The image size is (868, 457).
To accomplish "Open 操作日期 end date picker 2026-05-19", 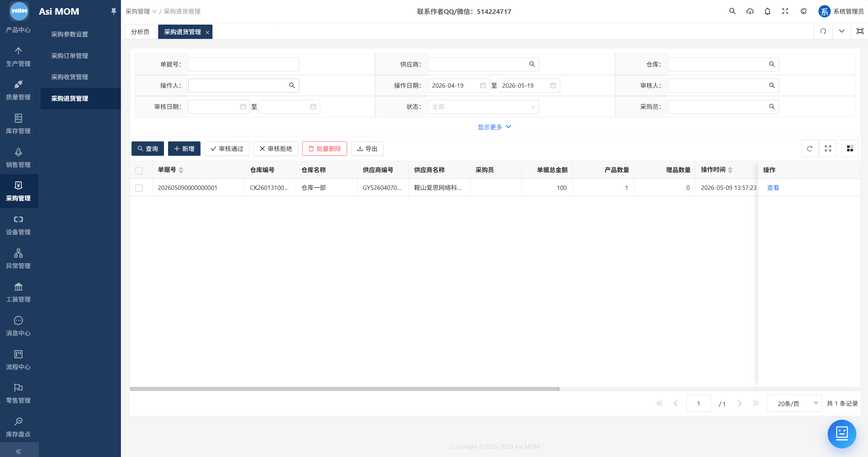I will point(529,86).
